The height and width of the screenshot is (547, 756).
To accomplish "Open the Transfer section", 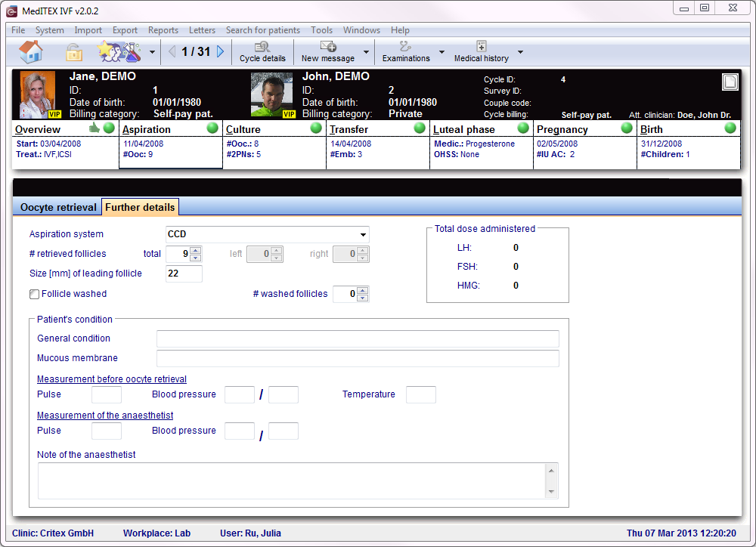I will 349,130.
